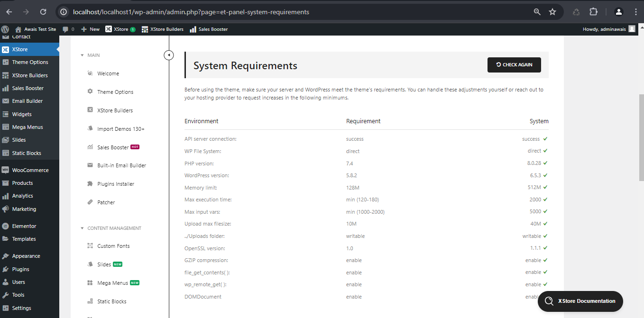The height and width of the screenshot is (318, 644).
Task: Click the CHECK AGAIN button
Action: coord(514,65)
